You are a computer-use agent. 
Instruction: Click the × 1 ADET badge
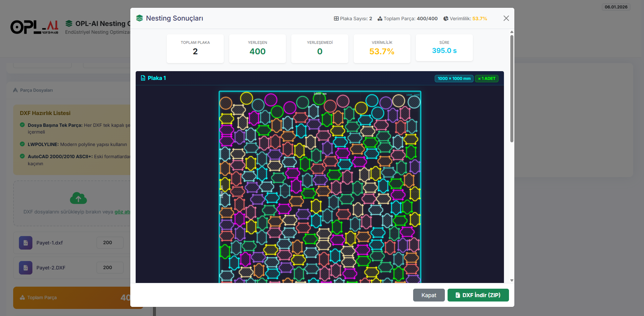(x=487, y=79)
